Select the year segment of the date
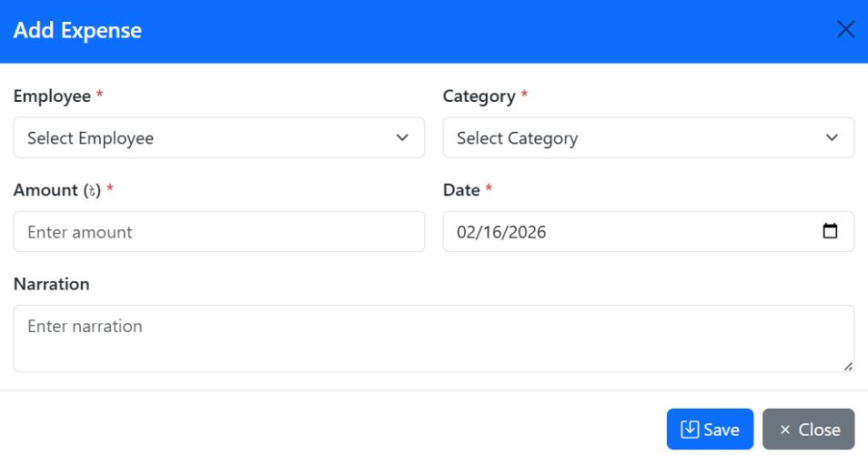This screenshot has width=868, height=455. (526, 232)
